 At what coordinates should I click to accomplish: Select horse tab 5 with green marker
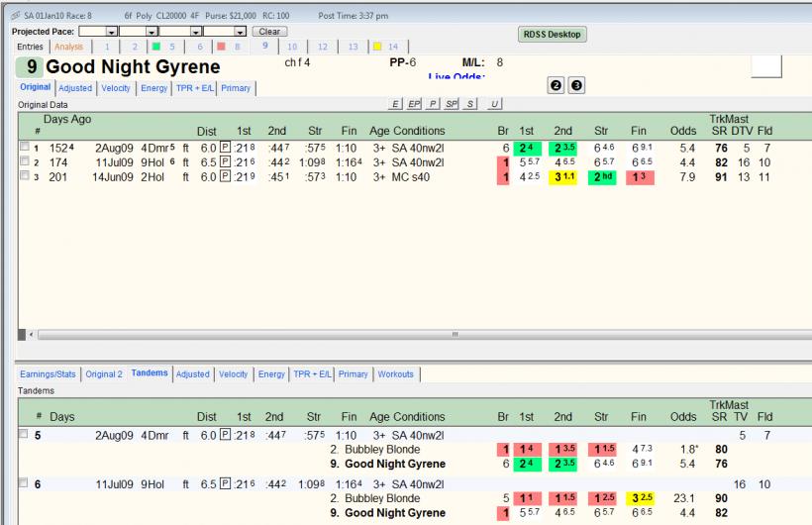(x=164, y=47)
